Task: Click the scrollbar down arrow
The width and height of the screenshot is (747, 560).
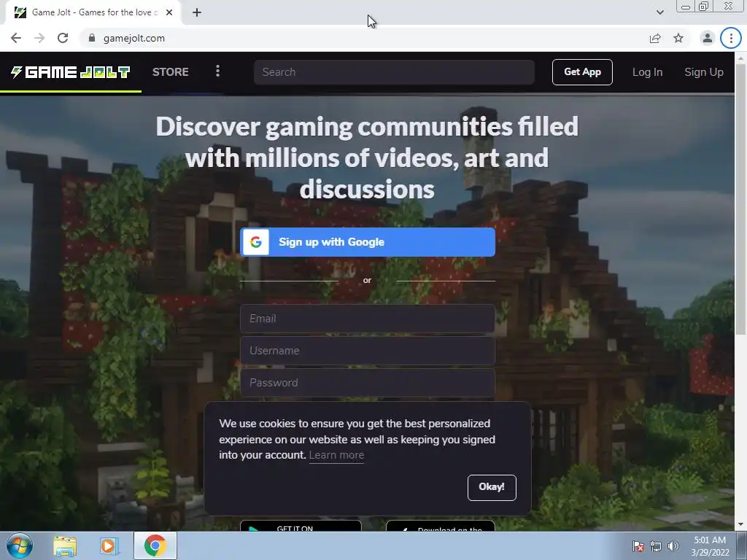Action: pos(741,524)
